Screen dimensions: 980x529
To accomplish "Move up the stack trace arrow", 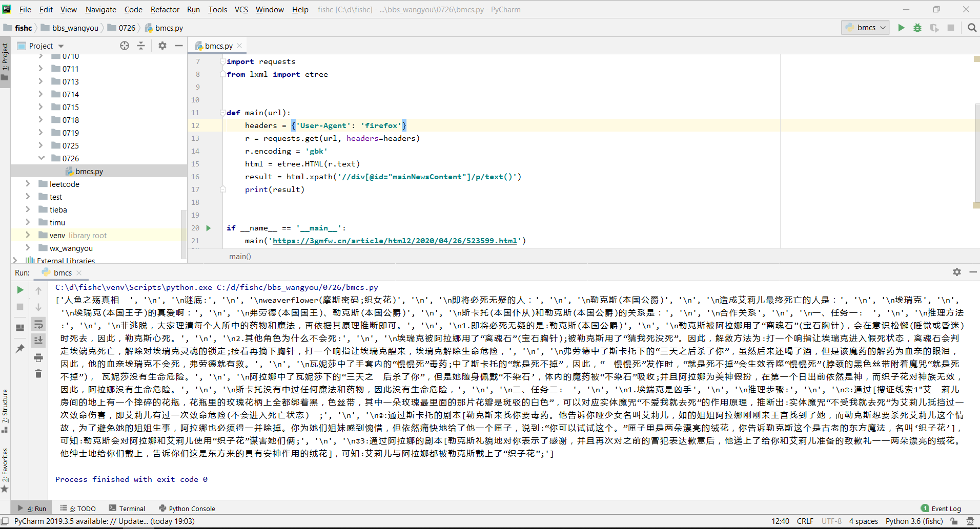I will 38,291.
